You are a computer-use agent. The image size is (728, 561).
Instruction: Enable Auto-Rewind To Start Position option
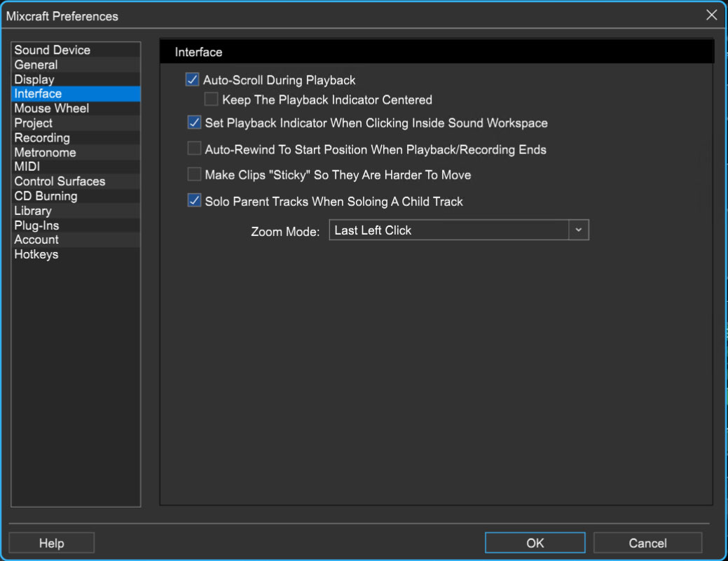(x=194, y=148)
